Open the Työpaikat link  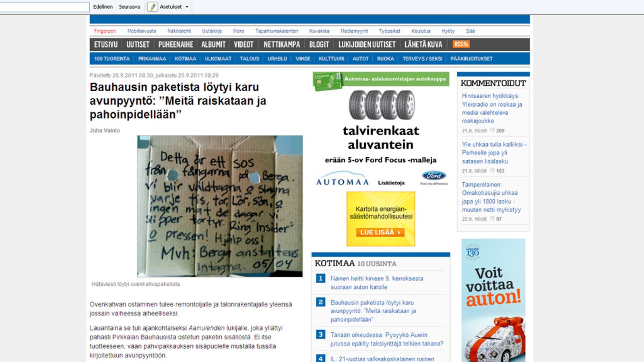(389, 31)
